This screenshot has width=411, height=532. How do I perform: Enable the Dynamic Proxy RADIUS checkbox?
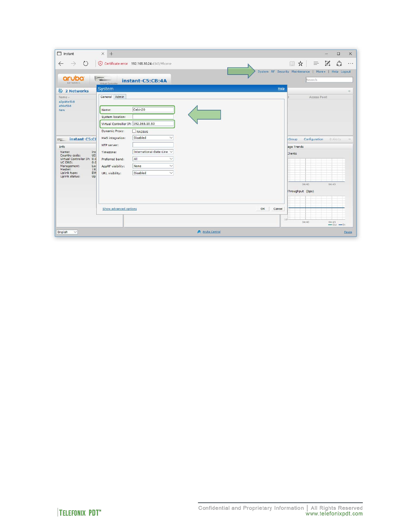point(134,131)
